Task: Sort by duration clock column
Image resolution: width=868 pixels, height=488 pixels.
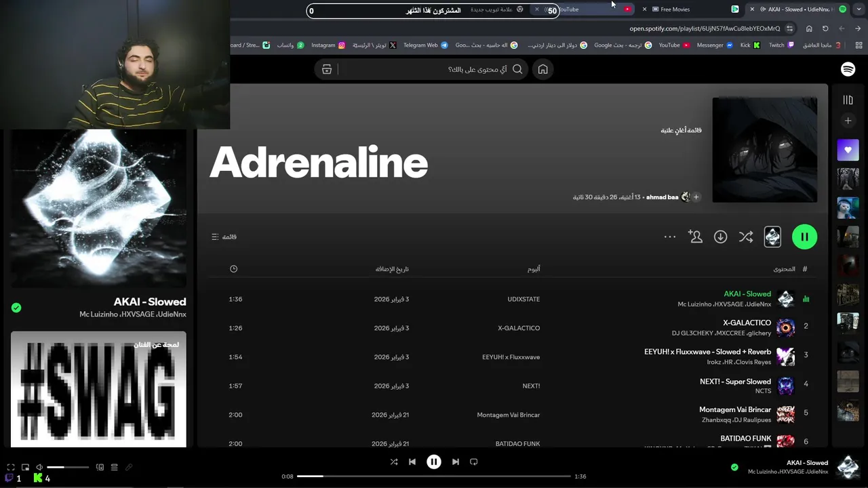Action: (233, 269)
